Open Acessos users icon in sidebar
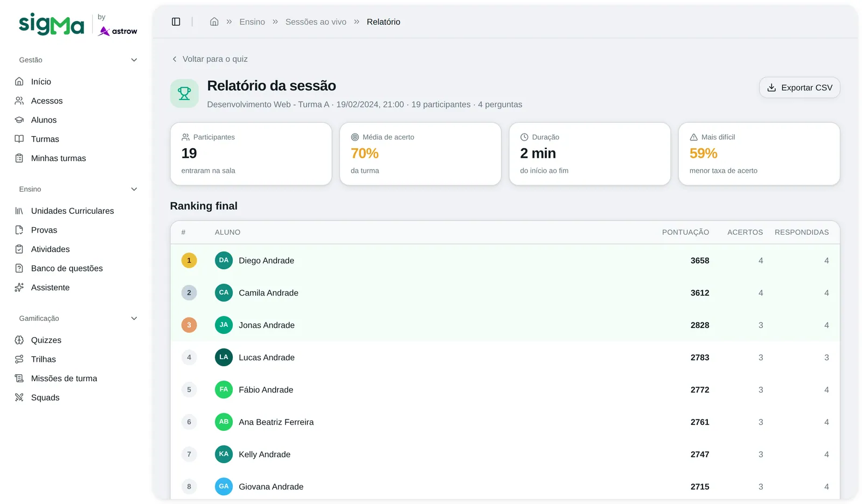The image size is (862, 504). tap(19, 101)
